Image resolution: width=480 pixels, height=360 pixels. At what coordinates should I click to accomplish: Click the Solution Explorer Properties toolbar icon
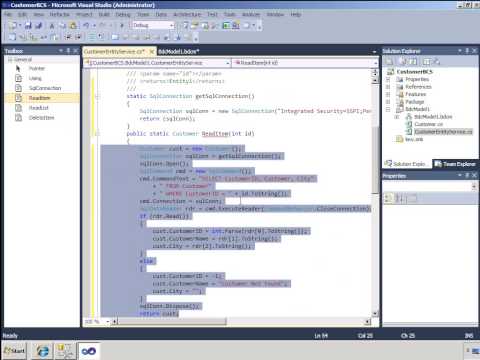tap(389, 61)
